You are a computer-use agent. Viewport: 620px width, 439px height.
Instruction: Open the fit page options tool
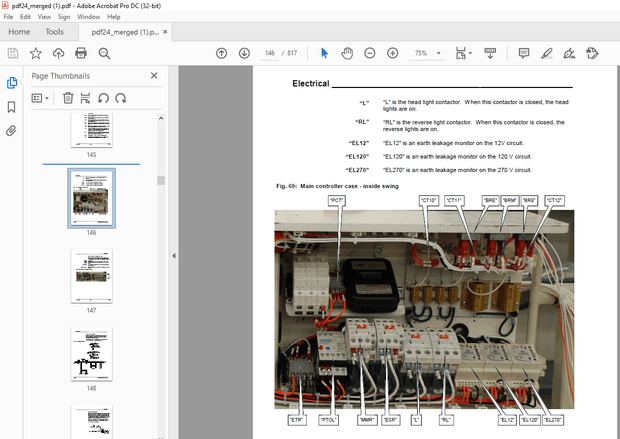463,53
